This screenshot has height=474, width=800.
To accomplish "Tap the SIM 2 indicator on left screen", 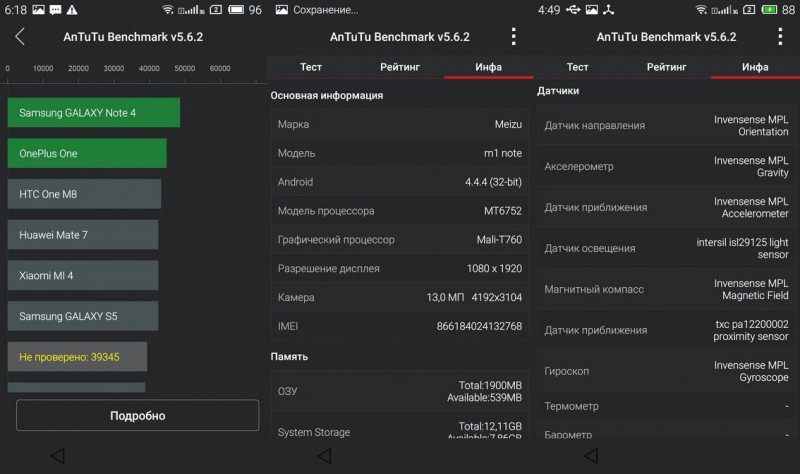I will (216, 10).
